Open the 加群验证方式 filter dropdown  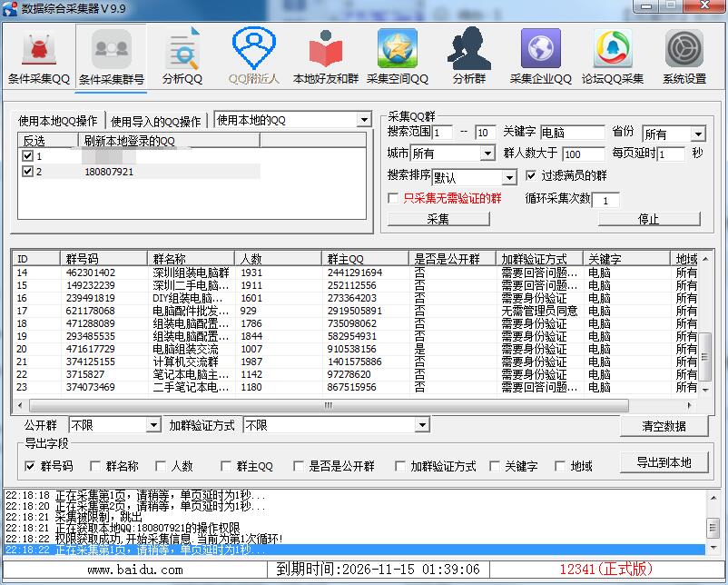(x=421, y=425)
